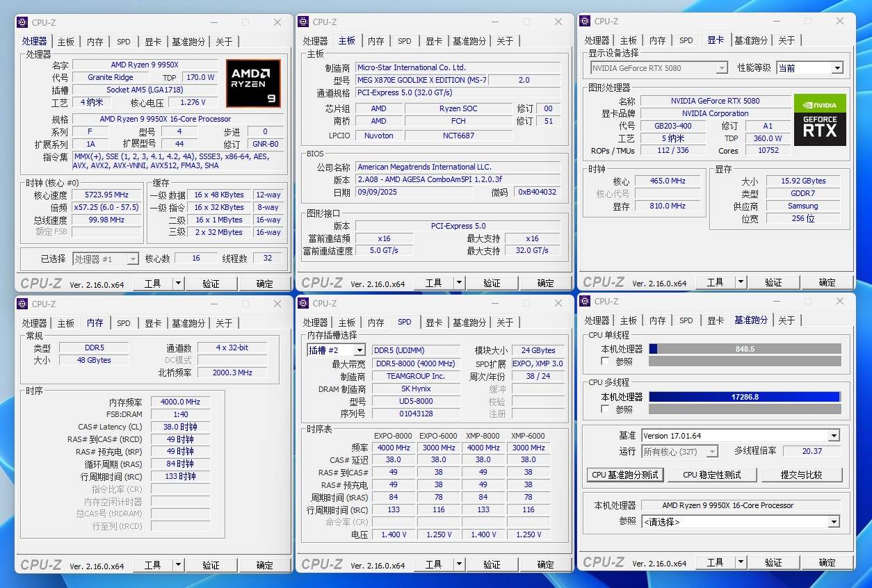
Task: Click title bar CPU-Z icon in the benchmark window
Action: click(585, 301)
